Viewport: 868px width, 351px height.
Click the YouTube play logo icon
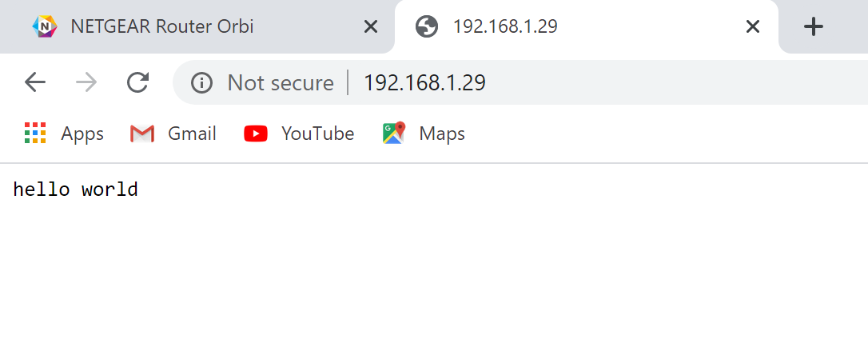(256, 134)
